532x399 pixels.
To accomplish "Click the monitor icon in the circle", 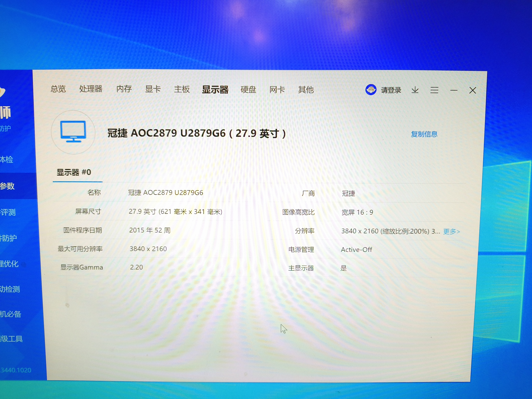I will tap(73, 132).
